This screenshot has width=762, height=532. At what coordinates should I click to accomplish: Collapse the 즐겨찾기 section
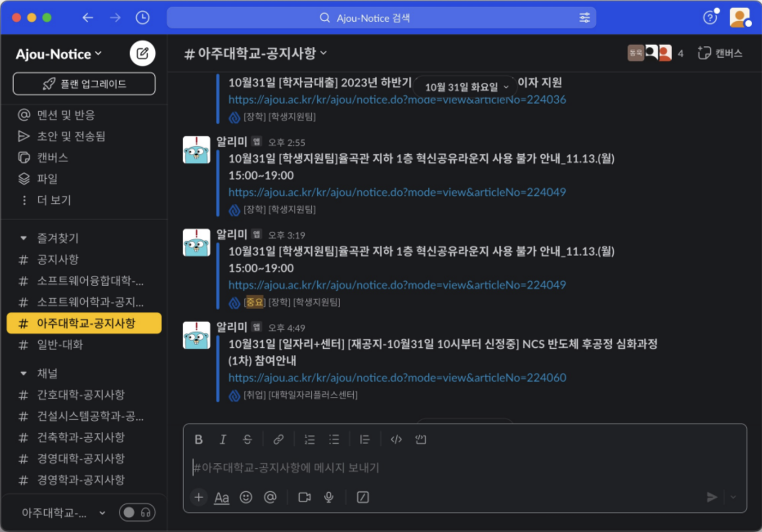(23, 238)
